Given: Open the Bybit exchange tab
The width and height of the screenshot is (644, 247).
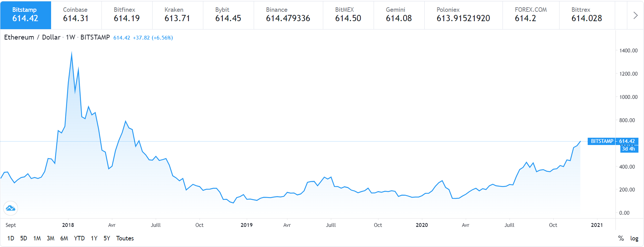Looking at the screenshot, I should [229, 15].
